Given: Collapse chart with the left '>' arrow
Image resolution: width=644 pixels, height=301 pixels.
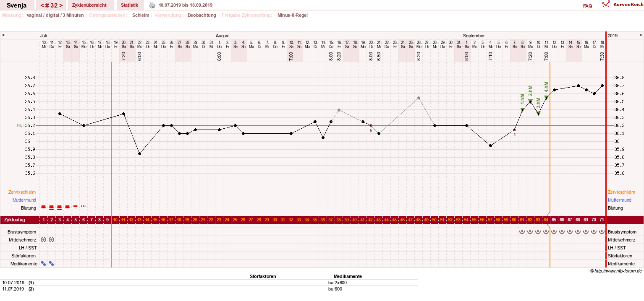Looking at the screenshot, I should coord(3,35).
